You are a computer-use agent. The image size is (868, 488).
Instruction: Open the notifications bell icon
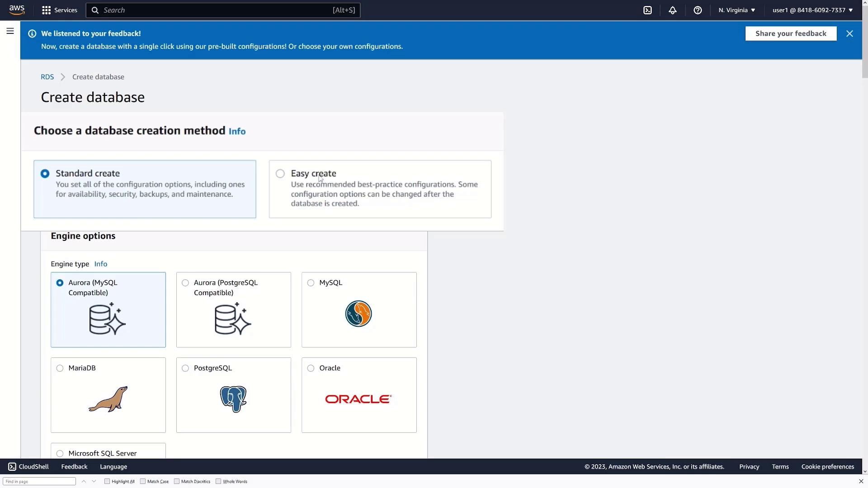[x=673, y=10]
